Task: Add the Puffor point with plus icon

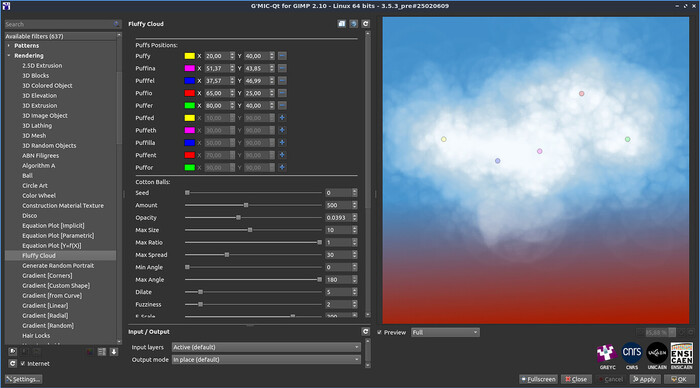Action: click(282, 167)
